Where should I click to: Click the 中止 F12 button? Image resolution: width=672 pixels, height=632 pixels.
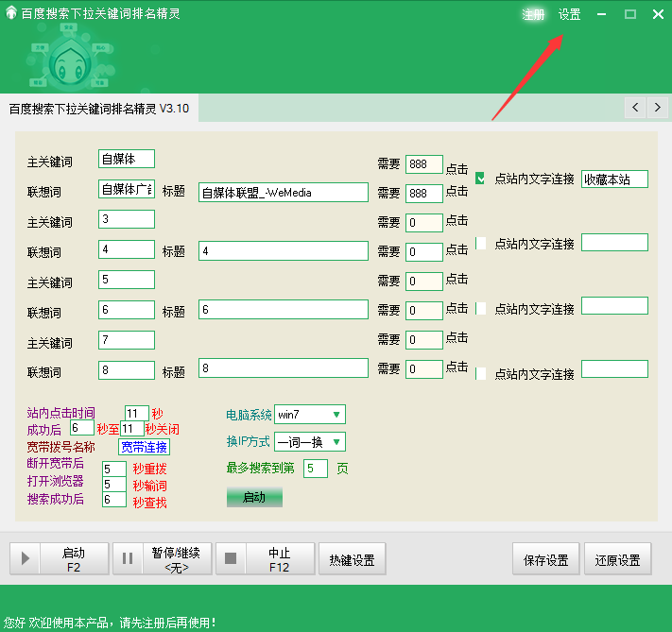(266, 558)
